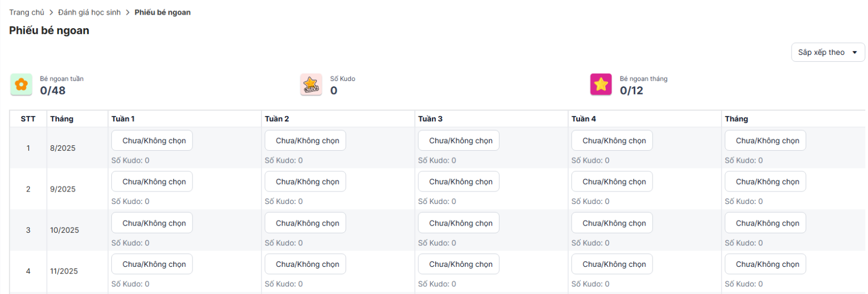Select Tuần 2 option for 8/2025
Screen dimensions: 868x294
click(305, 140)
